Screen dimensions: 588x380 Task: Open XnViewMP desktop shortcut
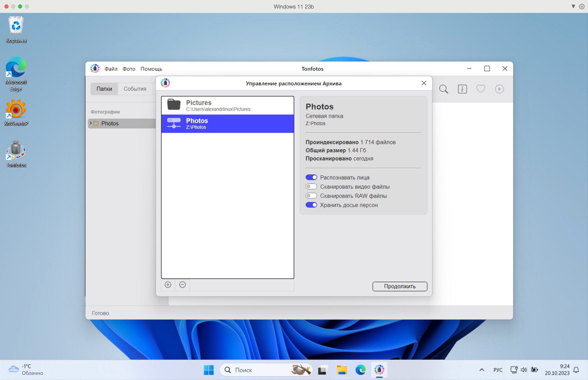(x=16, y=112)
